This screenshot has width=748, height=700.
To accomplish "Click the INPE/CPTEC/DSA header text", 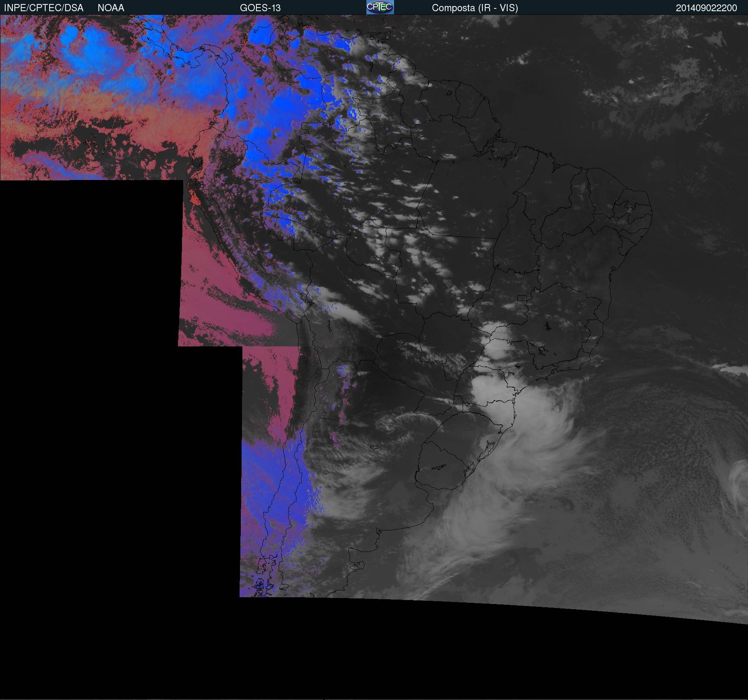I will [44, 8].
